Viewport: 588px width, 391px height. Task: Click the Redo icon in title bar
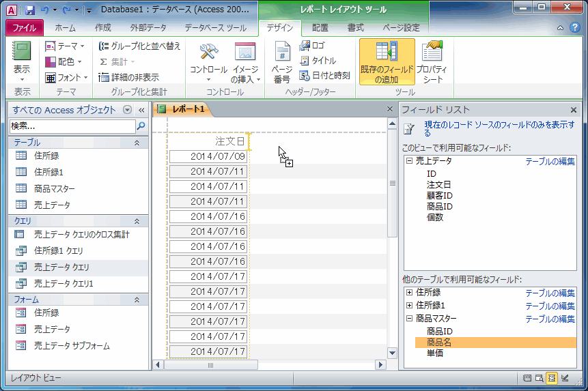67,10
